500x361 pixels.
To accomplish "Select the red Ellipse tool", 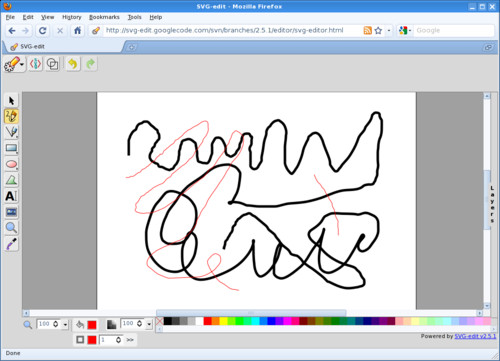I will [11, 164].
